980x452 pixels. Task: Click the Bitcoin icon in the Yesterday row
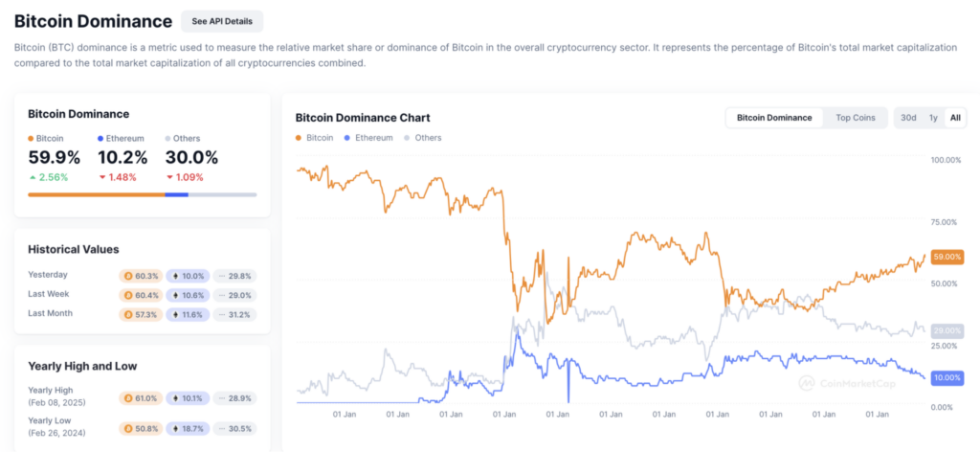[129, 276]
